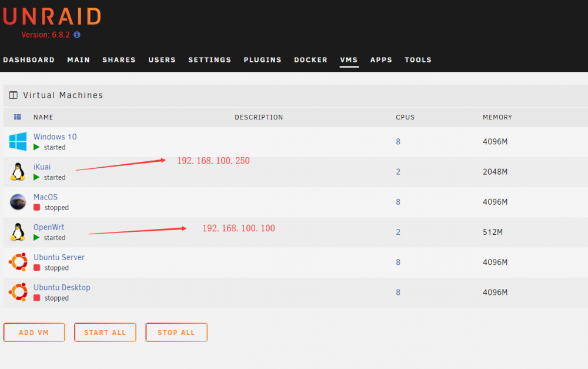
Task: Click the OpenWrt penguin icon
Action: pyautogui.click(x=18, y=232)
